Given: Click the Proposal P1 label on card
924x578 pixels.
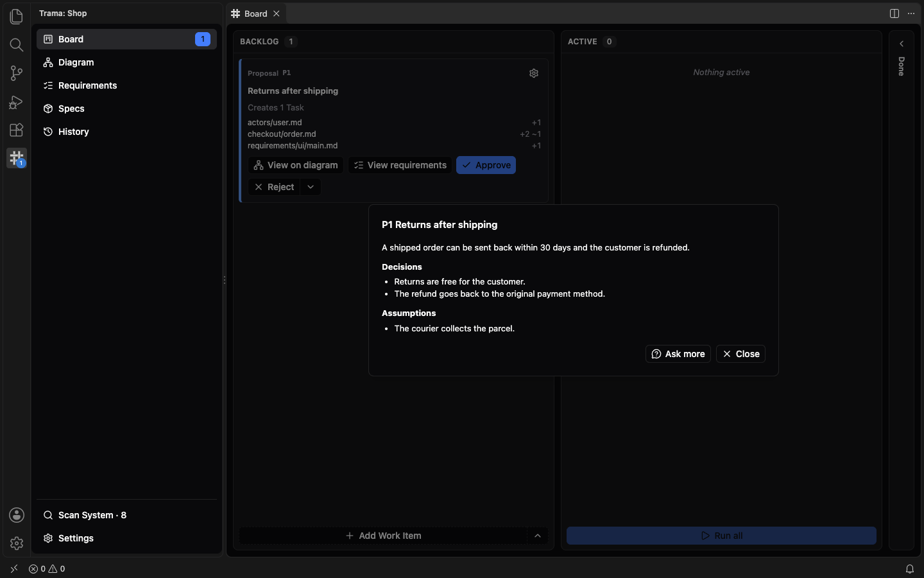Looking at the screenshot, I should [269, 73].
